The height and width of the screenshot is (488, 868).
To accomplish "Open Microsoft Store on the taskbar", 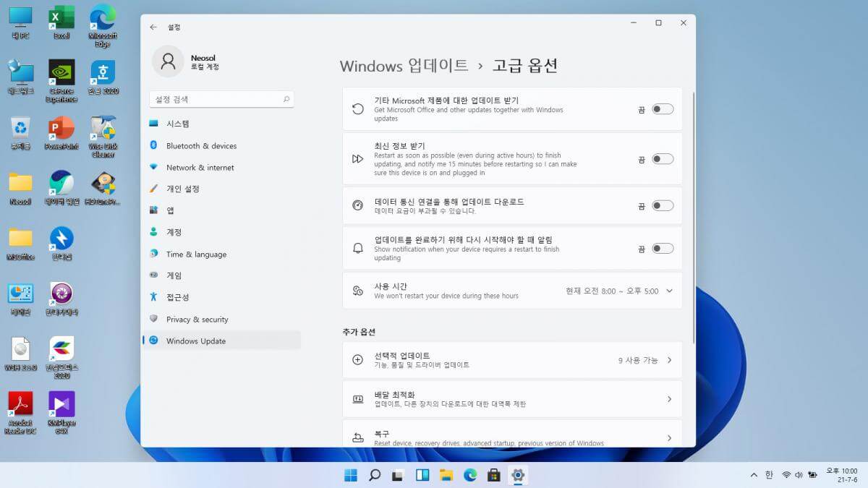I will [494, 475].
